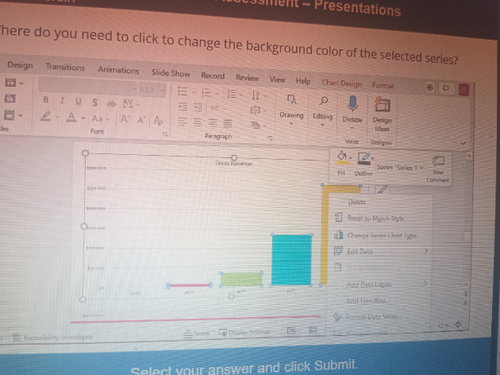Viewport: 500px width, 375px height.
Task: Open the Slide Show tab
Action: [x=171, y=73]
